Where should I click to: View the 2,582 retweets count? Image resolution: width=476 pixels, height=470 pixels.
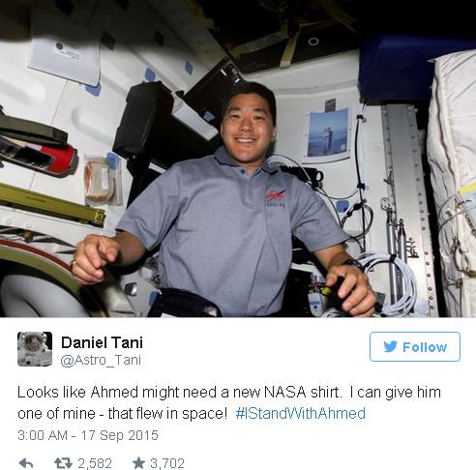(95, 463)
